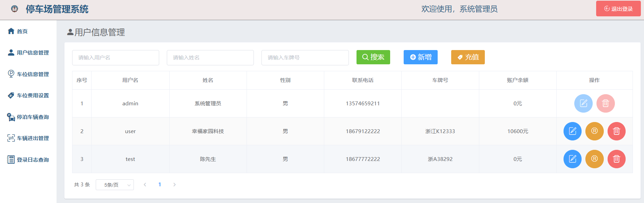Click phone number 18679122222
This screenshot has height=203, width=644.
(363, 131)
